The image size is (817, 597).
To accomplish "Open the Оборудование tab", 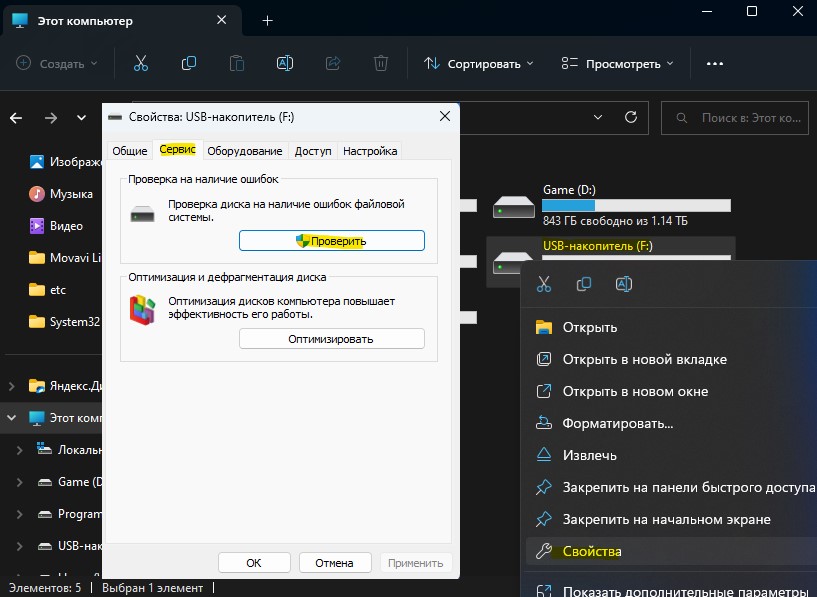I will [244, 151].
